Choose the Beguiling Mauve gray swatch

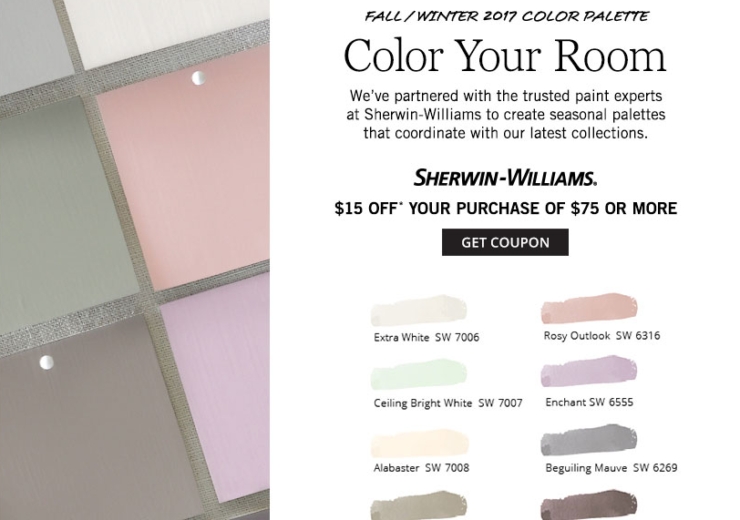[589, 440]
